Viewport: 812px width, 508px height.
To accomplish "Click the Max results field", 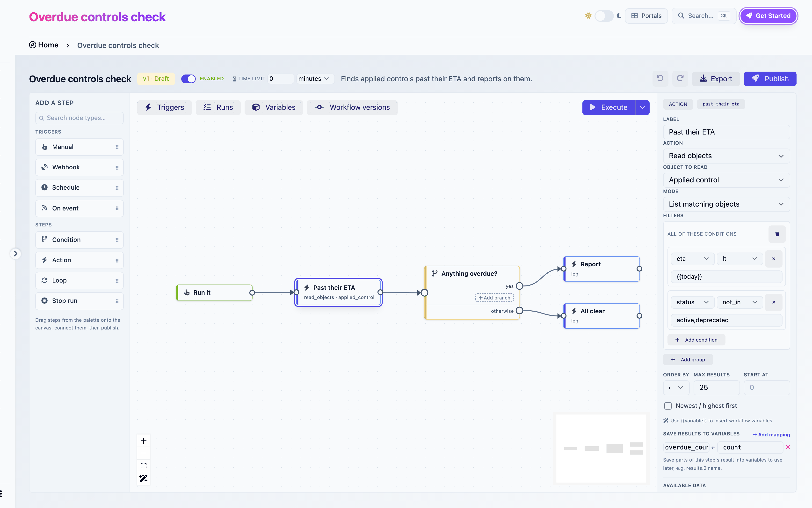I will tap(716, 388).
